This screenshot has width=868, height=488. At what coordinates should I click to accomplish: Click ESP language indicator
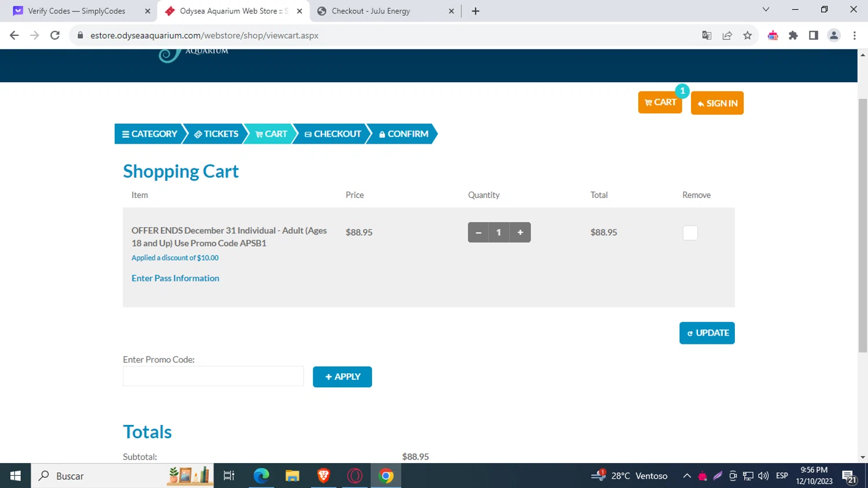[x=782, y=476]
